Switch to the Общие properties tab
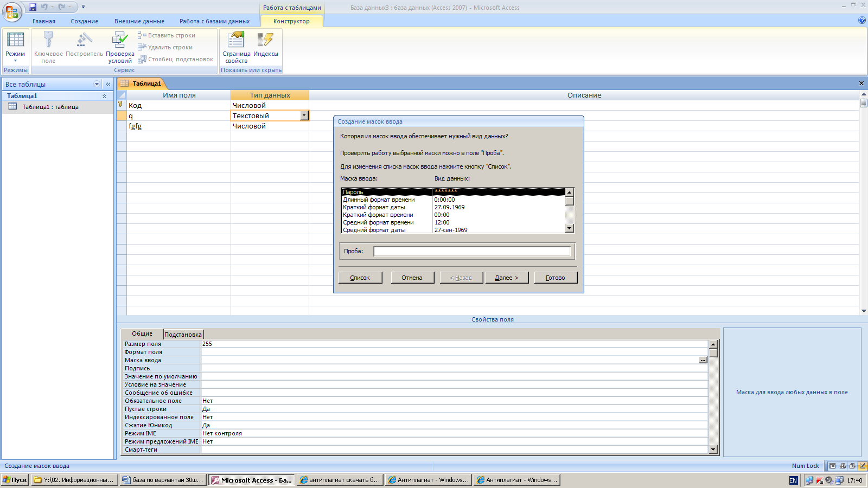 tap(142, 333)
